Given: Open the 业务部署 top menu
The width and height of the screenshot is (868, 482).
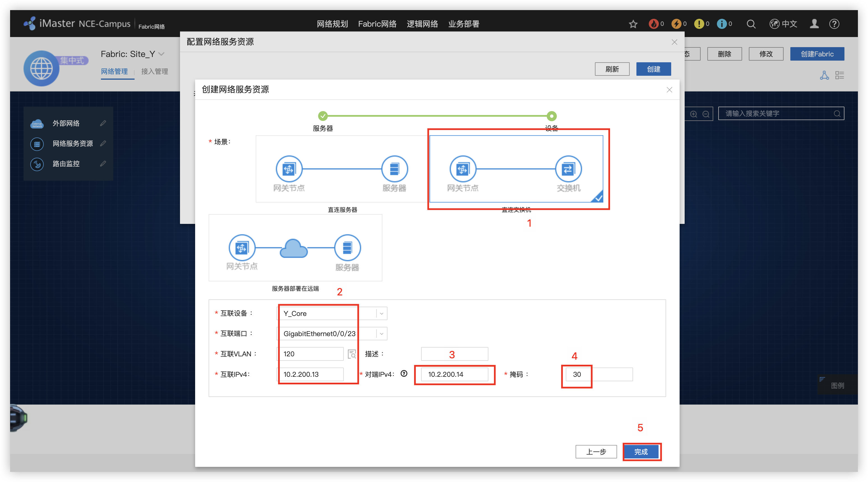Looking at the screenshot, I should coord(463,24).
